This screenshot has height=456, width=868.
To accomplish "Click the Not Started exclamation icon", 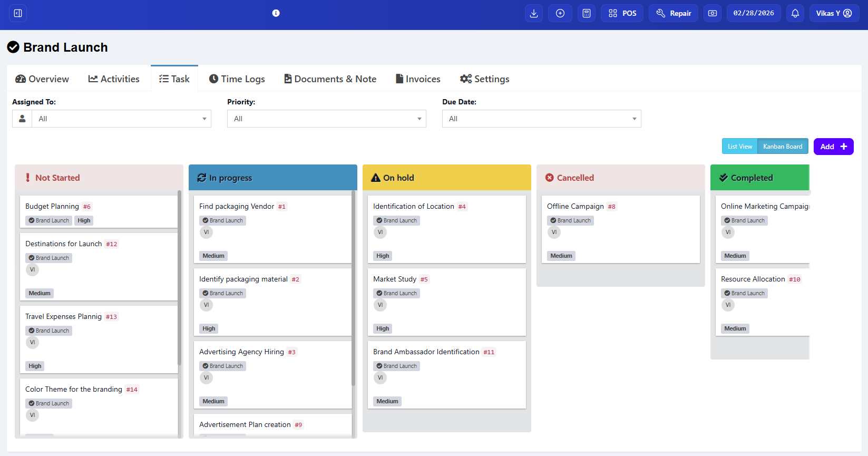I will pyautogui.click(x=28, y=178).
